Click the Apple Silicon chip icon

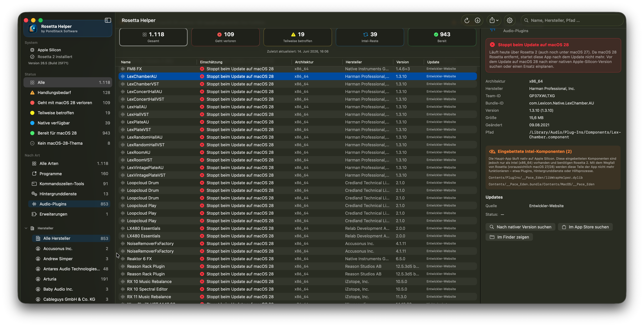click(x=32, y=50)
